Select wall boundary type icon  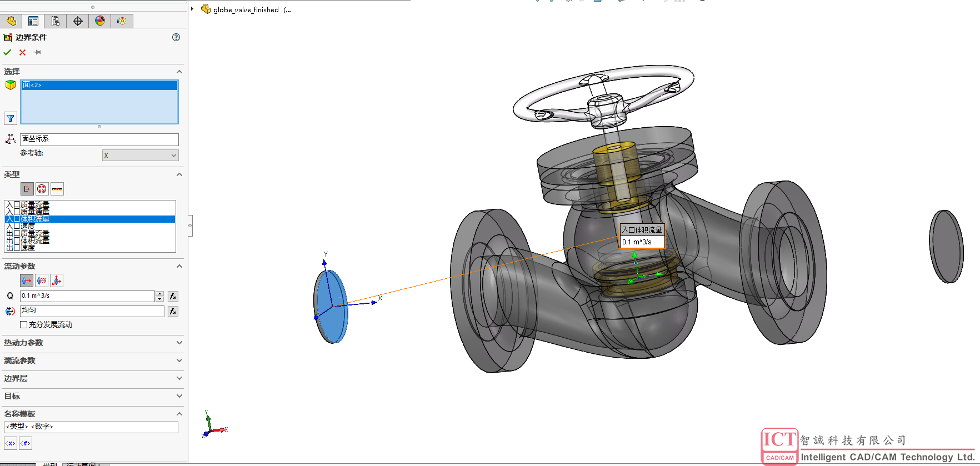57,189
